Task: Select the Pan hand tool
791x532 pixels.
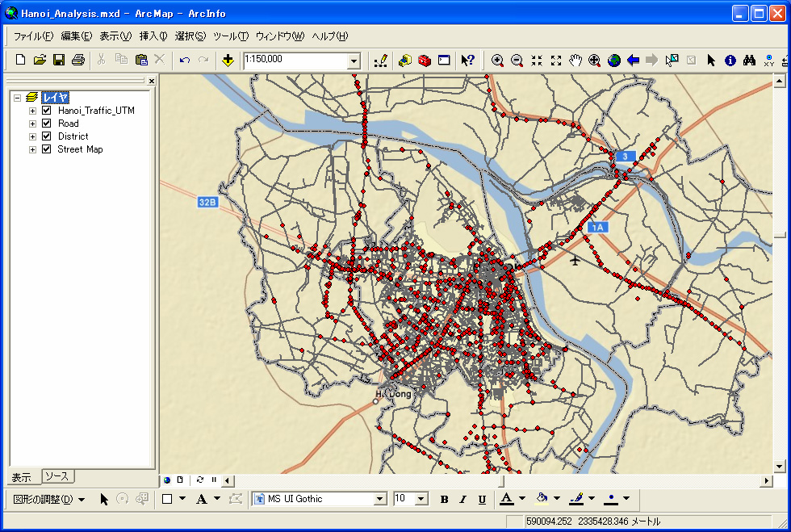Action: [575, 61]
